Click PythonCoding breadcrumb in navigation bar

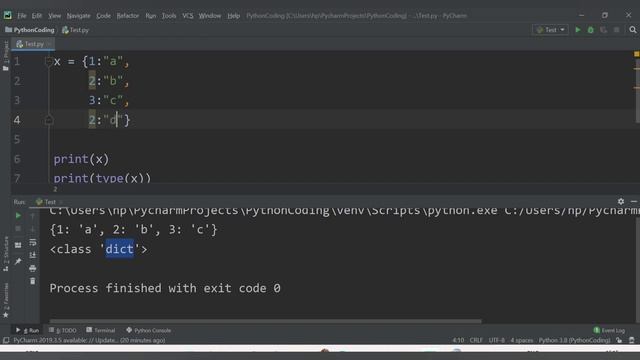30,30
